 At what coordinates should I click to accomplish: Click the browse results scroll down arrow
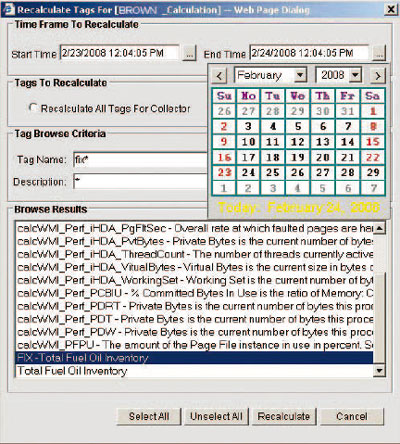tap(379, 370)
